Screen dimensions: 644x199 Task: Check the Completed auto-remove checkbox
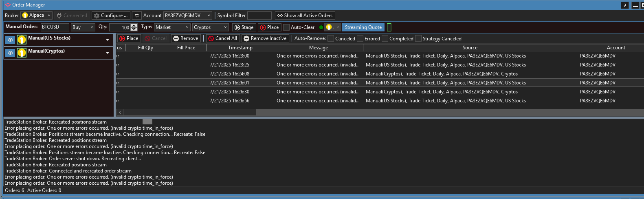click(385, 38)
